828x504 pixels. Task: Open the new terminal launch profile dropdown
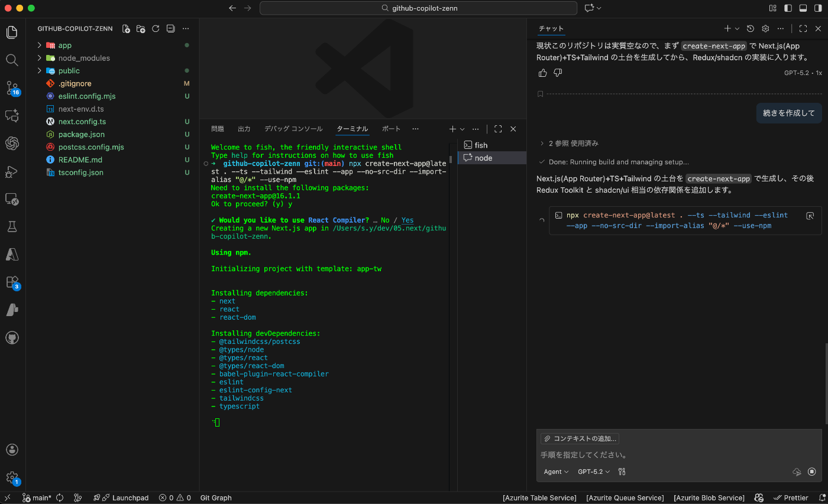tap(462, 129)
